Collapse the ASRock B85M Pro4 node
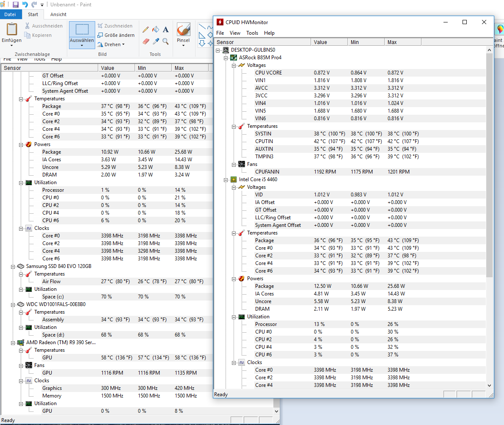Screen dimensions: 504x425 pyautogui.click(x=226, y=58)
